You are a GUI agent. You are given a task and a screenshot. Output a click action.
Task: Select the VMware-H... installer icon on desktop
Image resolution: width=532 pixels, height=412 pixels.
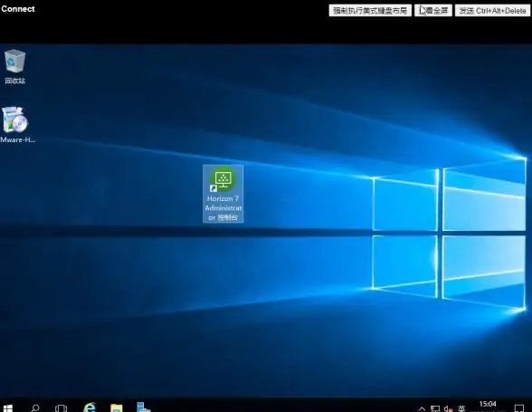coord(16,125)
